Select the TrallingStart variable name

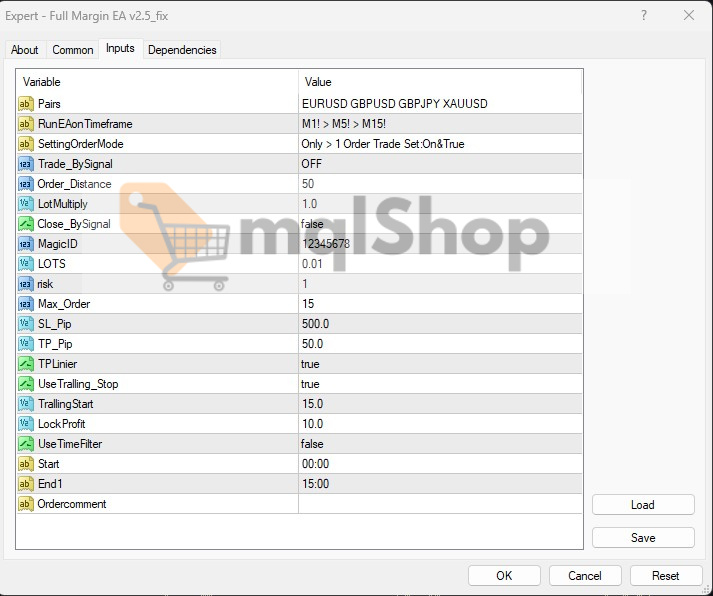pyautogui.click(x=65, y=404)
